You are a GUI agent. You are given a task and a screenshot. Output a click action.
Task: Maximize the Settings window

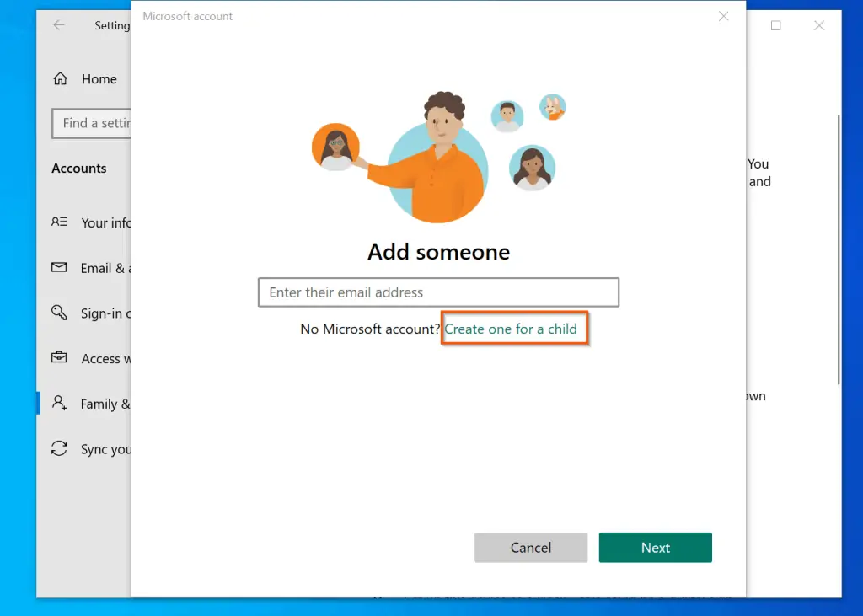tap(776, 25)
